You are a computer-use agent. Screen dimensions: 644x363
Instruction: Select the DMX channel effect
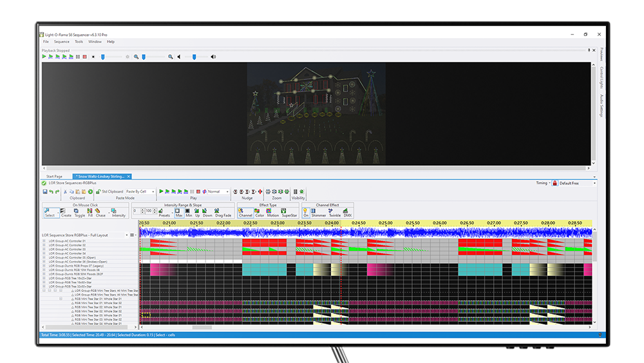pos(347,211)
